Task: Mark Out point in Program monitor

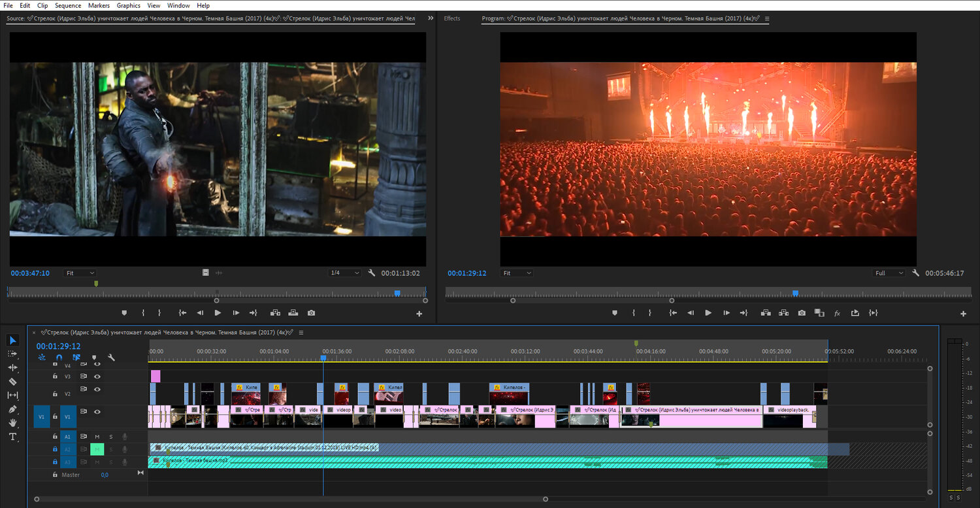Action: pyautogui.click(x=650, y=313)
